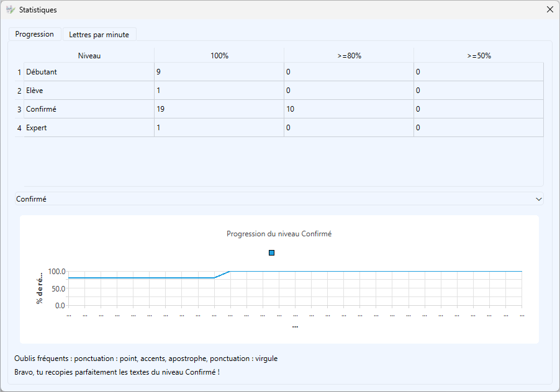Image resolution: width=560 pixels, height=392 pixels.
Task: Close the Statistiques window
Action: click(549, 10)
